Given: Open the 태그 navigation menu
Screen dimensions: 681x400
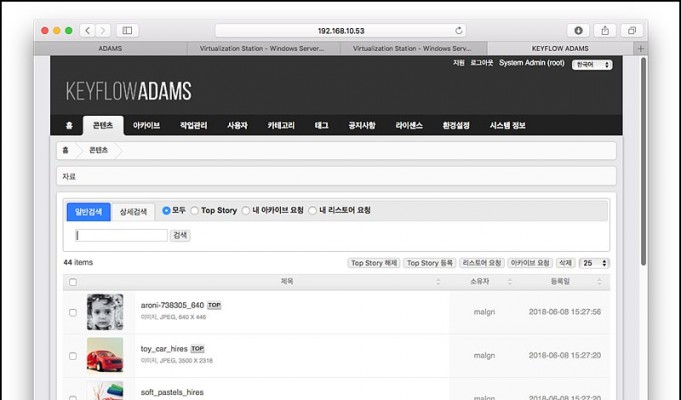Looking at the screenshot, I should click(x=321, y=126).
